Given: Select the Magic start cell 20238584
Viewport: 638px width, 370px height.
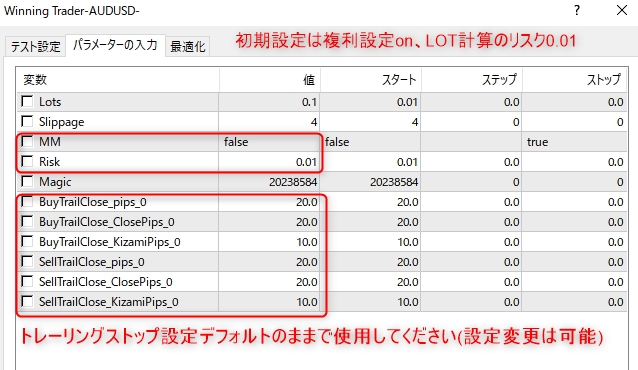Looking at the screenshot, I should (370, 182).
